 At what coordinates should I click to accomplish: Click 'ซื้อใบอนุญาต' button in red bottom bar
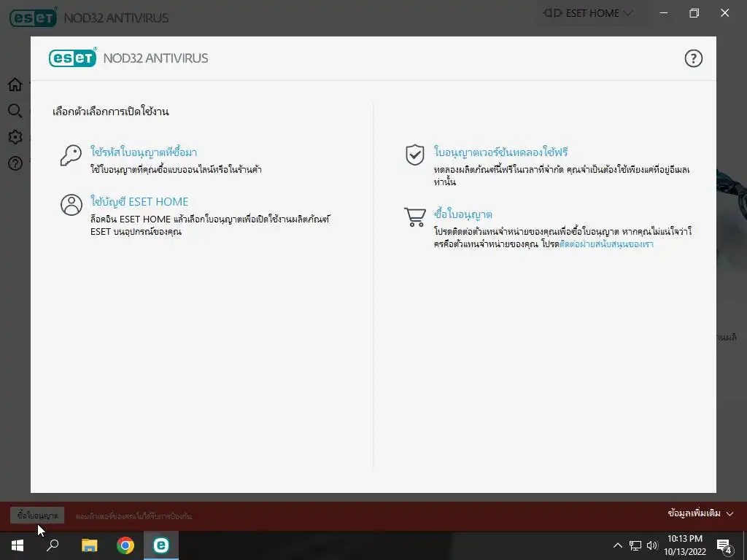click(37, 516)
